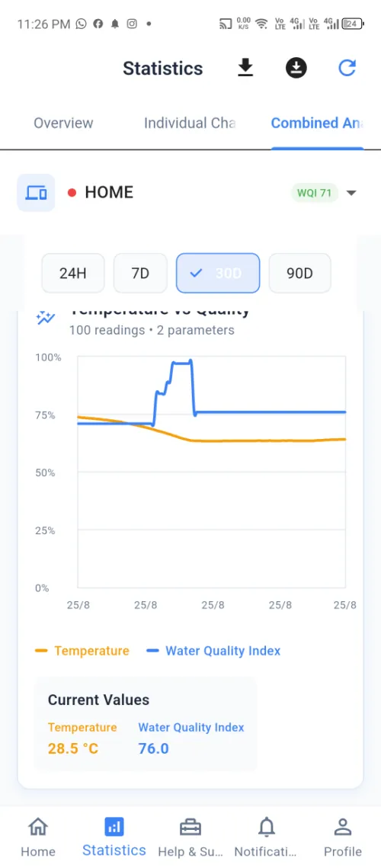Toggle Temperature series in chart legend
The height and width of the screenshot is (868, 381).
point(82,651)
